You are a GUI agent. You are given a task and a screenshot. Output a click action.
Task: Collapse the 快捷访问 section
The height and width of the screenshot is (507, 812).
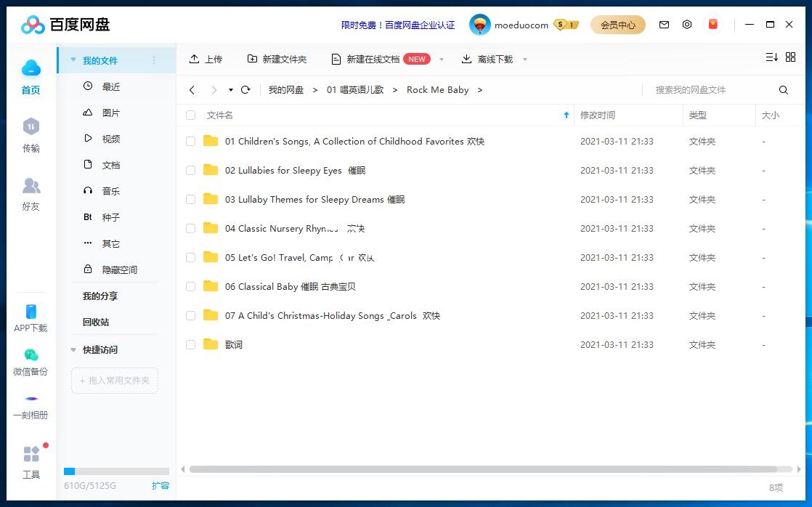73,350
